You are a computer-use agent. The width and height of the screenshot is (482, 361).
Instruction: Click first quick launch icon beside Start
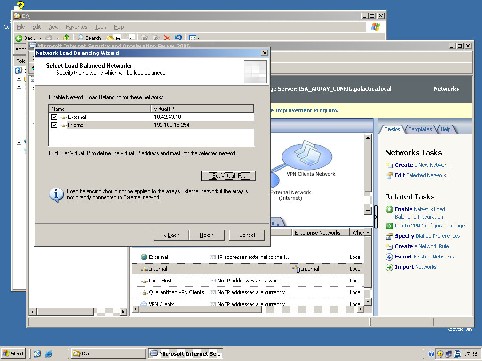point(37,354)
